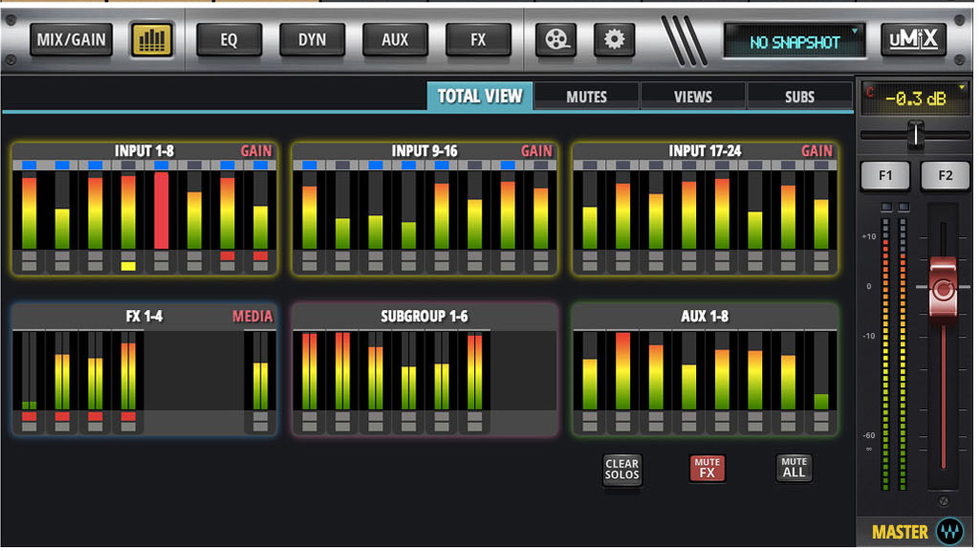The image size is (980, 551).
Task: Click CLEAR SOLOS button
Action: pos(621,469)
